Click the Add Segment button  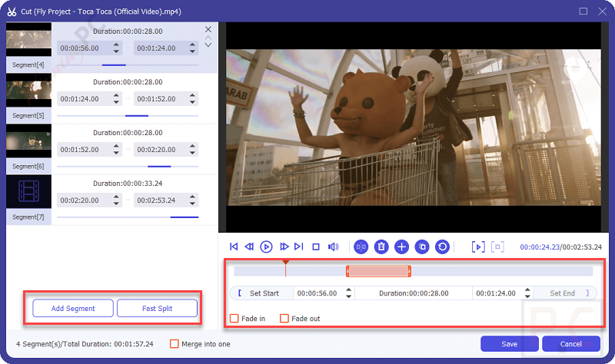point(73,309)
